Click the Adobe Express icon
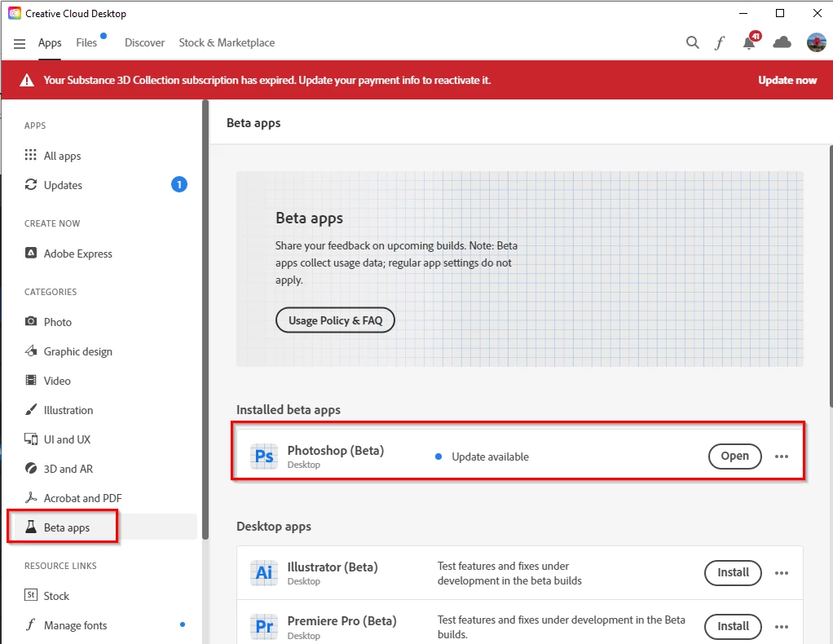 [x=31, y=253]
